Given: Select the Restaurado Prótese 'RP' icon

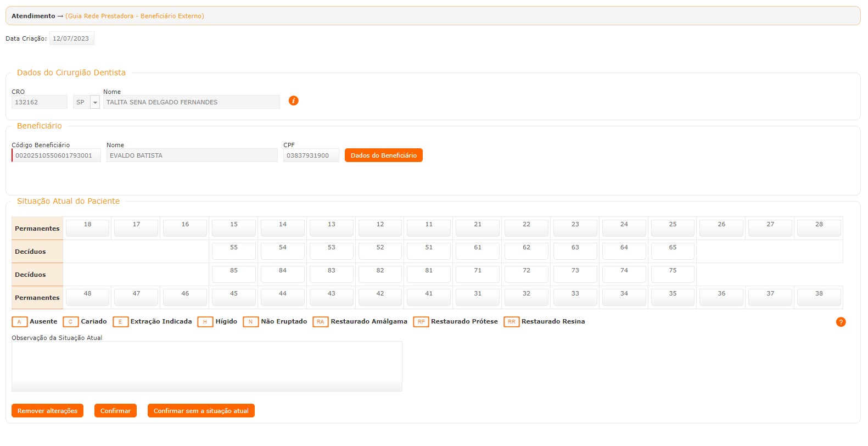Looking at the screenshot, I should click(x=421, y=322).
